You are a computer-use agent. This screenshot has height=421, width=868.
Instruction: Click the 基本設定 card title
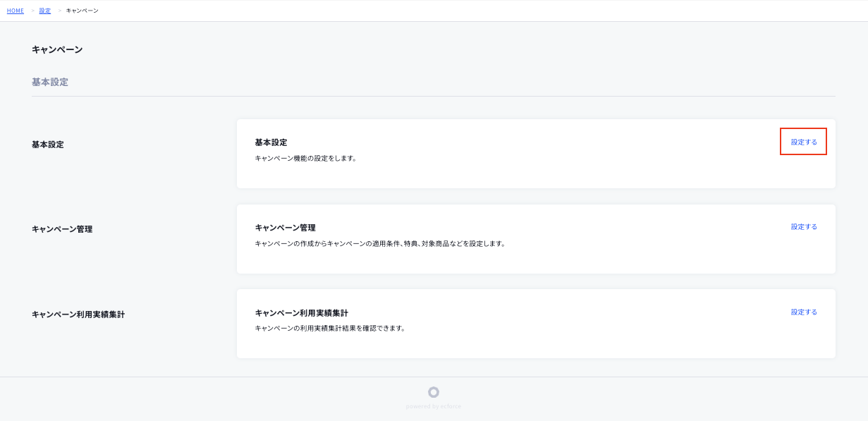tap(271, 142)
